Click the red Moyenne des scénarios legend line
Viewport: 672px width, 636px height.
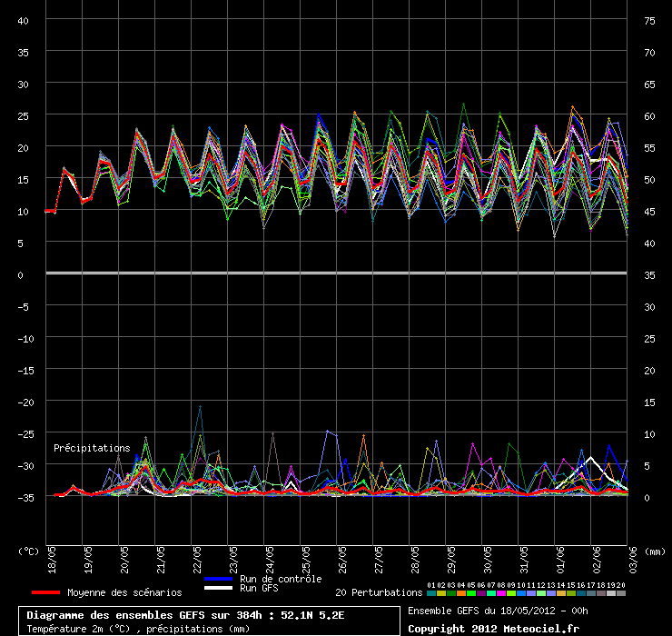point(45,592)
